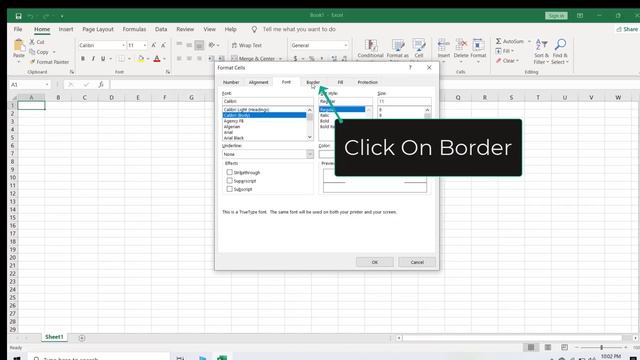Click the Fill Color paint bucket swatch

tap(141, 59)
